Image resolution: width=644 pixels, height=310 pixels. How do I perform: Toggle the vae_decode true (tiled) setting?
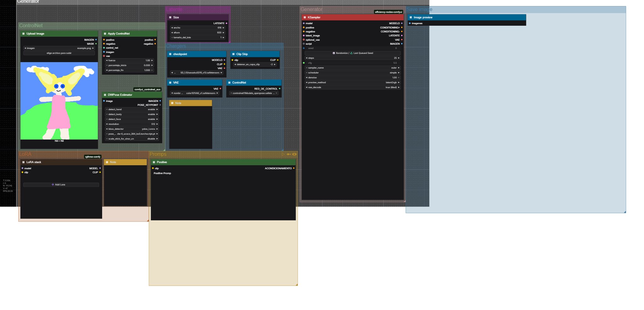coord(353,87)
